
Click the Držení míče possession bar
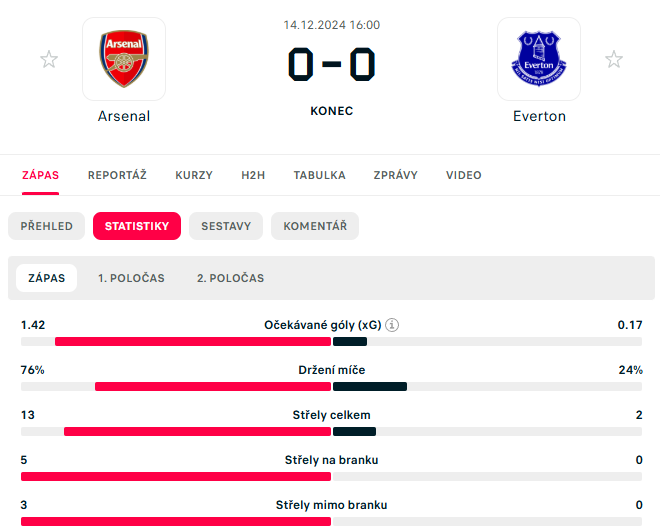pos(331,386)
